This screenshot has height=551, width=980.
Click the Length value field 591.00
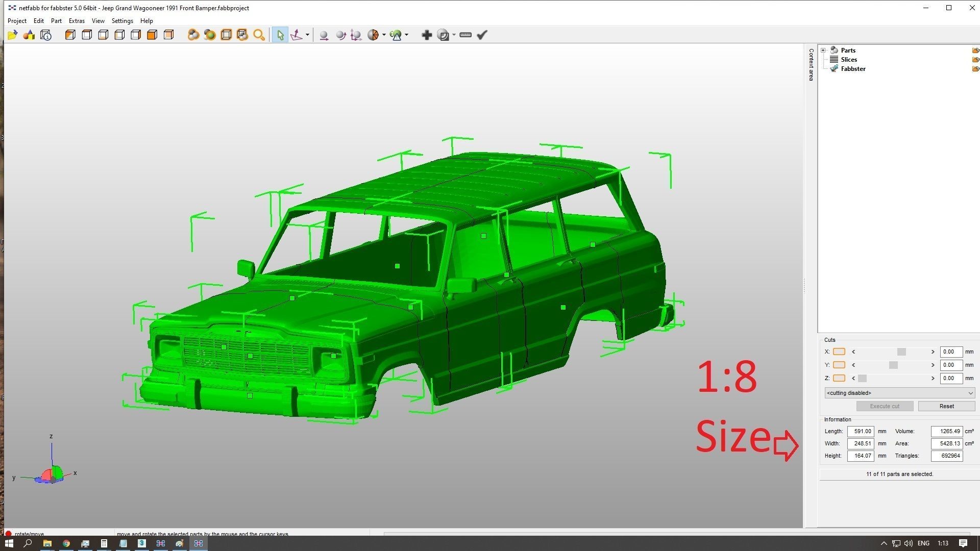(x=861, y=431)
